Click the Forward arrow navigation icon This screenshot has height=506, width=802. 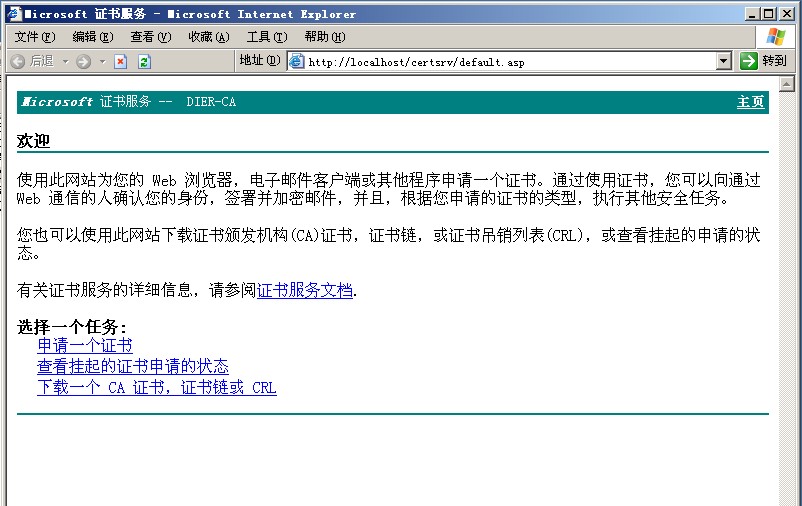click(x=83, y=62)
